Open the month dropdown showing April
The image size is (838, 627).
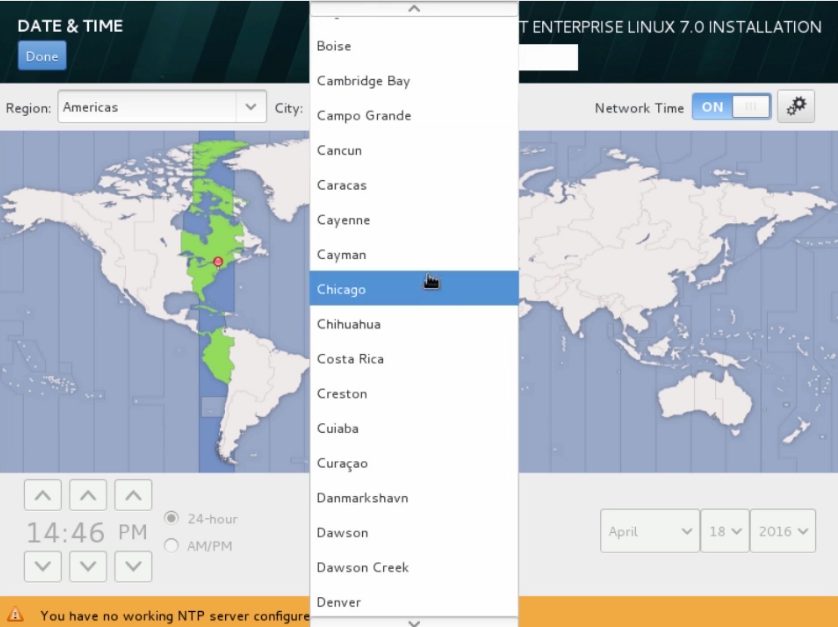[650, 531]
